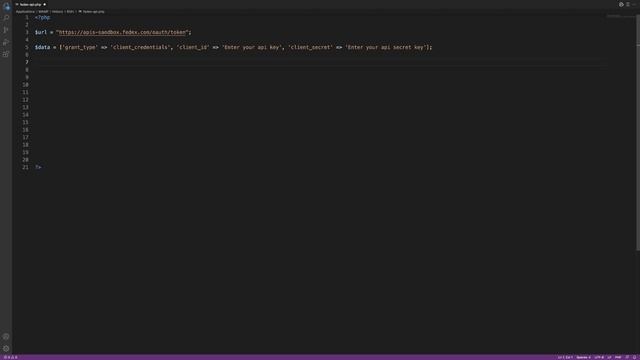Open the line and column indicator
Screen dimensions: 640x360
click(566, 357)
